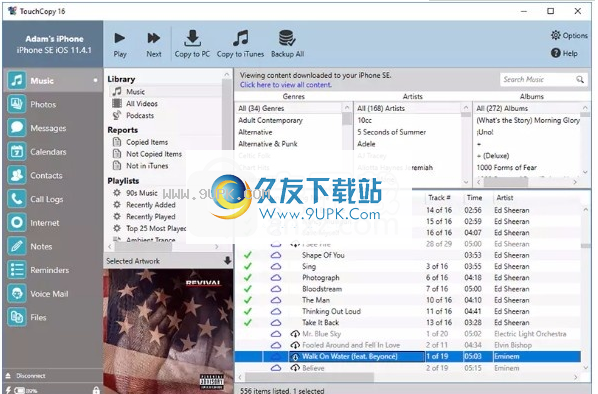Select the Thinking Out Loud track
598x394 pixels.
coord(331,311)
